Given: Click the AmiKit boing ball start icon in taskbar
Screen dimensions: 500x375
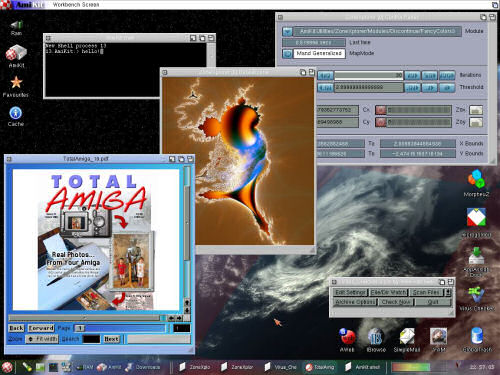Looking at the screenshot, I should pyautogui.click(x=7, y=367).
